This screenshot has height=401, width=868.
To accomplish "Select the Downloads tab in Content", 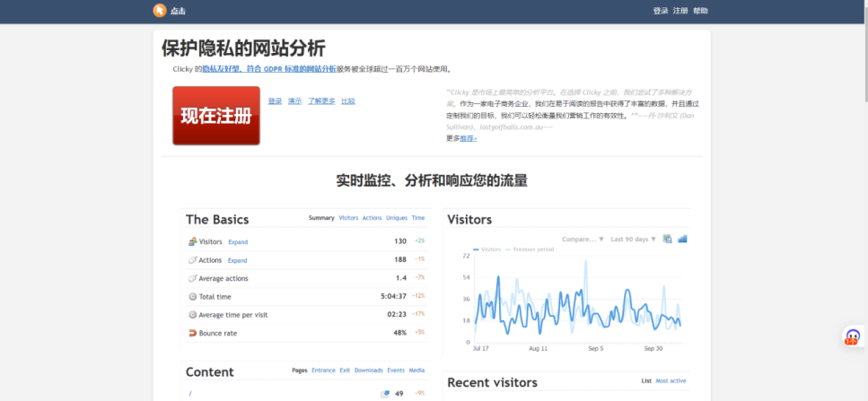I will [369, 370].
